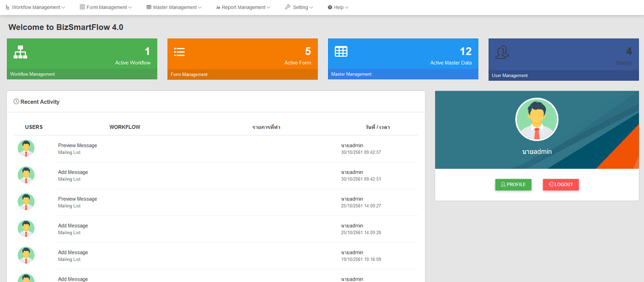Click the green PROFILE button

click(x=513, y=184)
